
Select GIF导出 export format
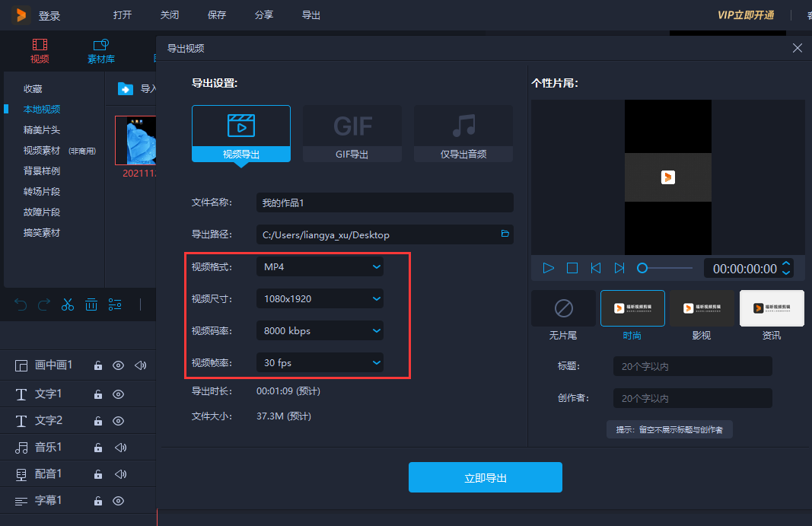point(352,133)
